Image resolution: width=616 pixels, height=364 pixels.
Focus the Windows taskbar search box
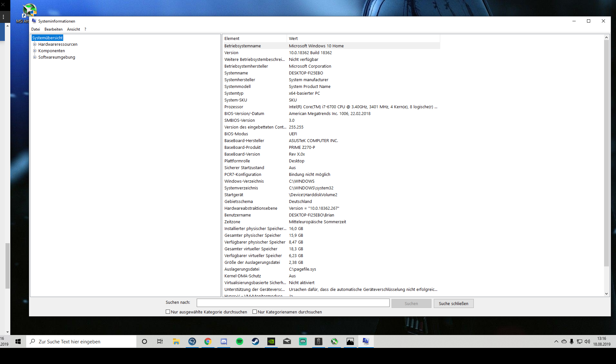coord(81,341)
